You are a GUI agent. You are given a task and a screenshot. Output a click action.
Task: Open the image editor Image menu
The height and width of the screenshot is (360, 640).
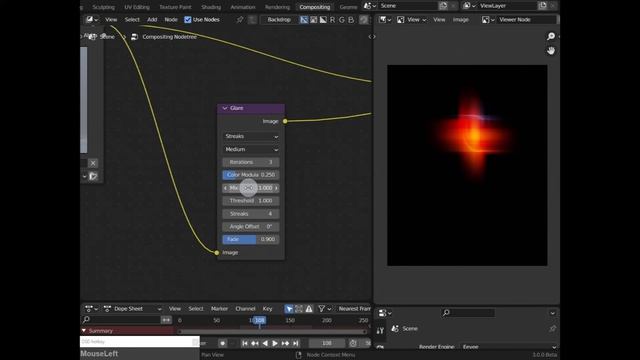tap(460, 20)
